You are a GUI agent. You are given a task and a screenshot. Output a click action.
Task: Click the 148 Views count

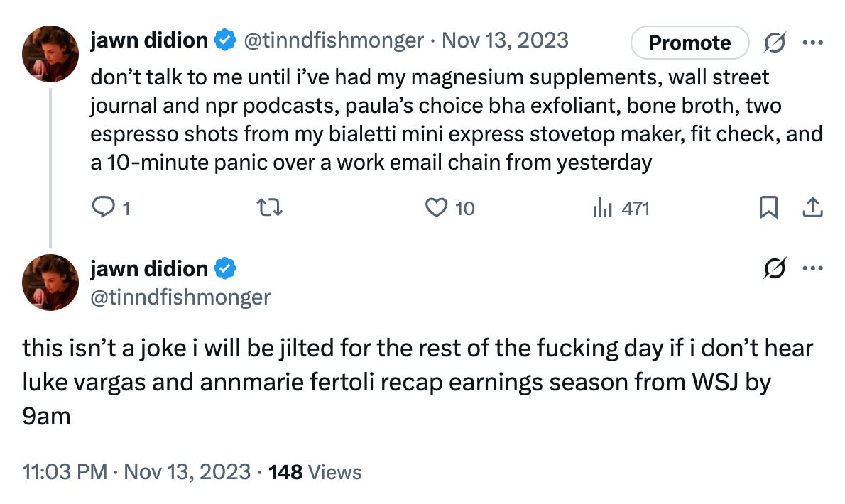click(315, 472)
